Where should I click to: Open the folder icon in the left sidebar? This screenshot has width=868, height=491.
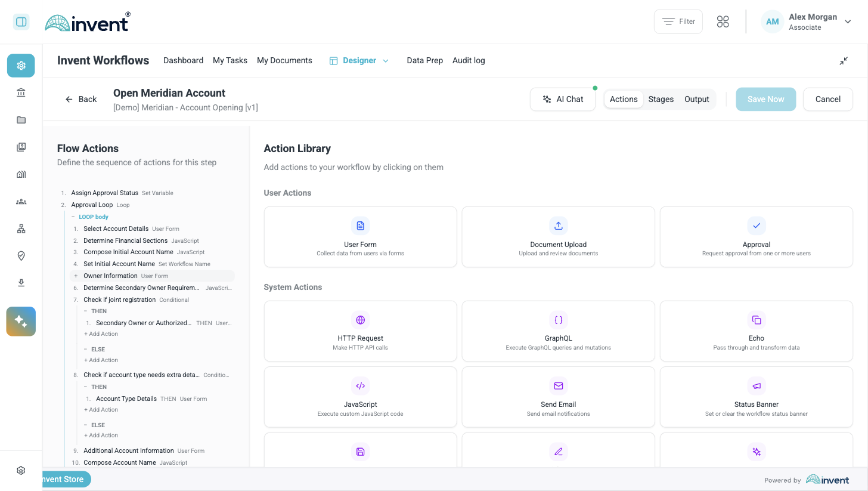click(x=21, y=120)
